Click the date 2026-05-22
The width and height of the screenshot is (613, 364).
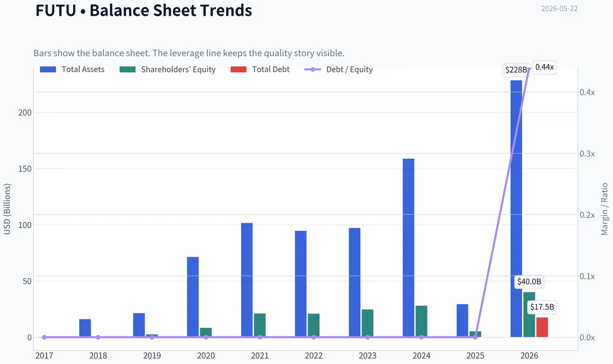559,9
